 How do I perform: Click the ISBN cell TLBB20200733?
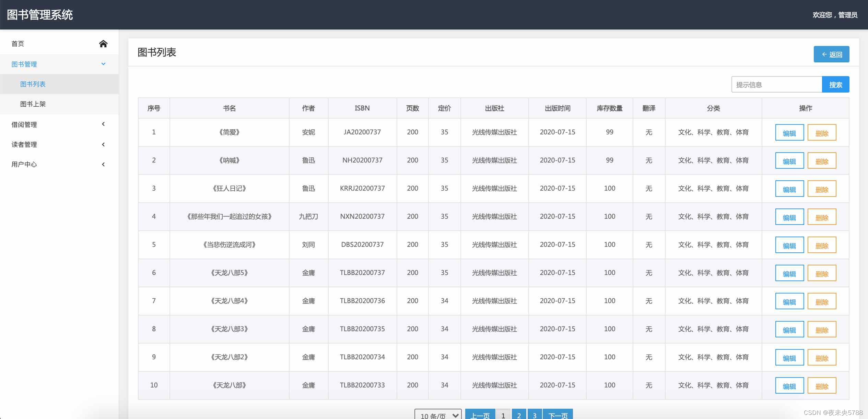(x=362, y=385)
